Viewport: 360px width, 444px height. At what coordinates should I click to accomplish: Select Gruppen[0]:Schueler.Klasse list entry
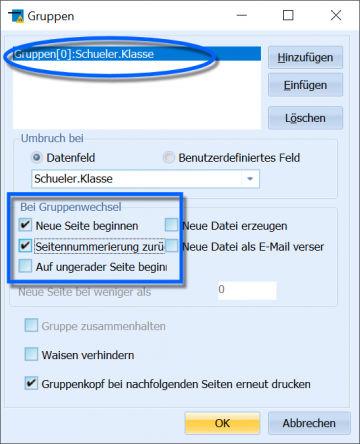click(x=137, y=54)
